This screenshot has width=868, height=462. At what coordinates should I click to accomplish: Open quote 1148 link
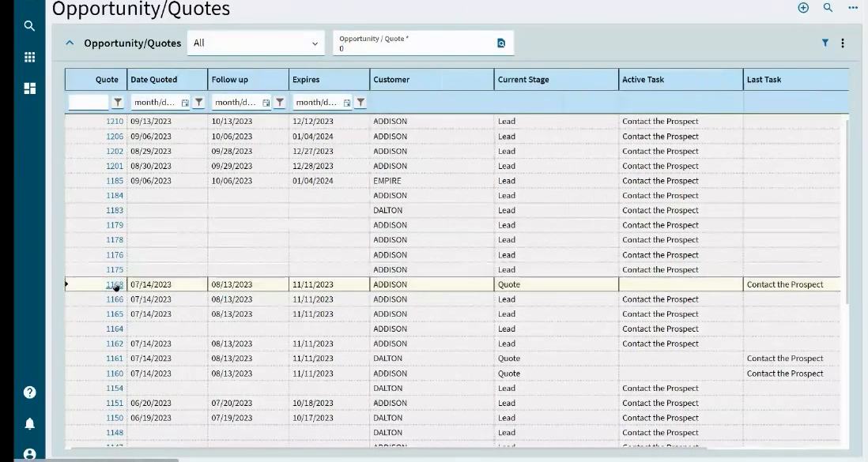(x=115, y=433)
